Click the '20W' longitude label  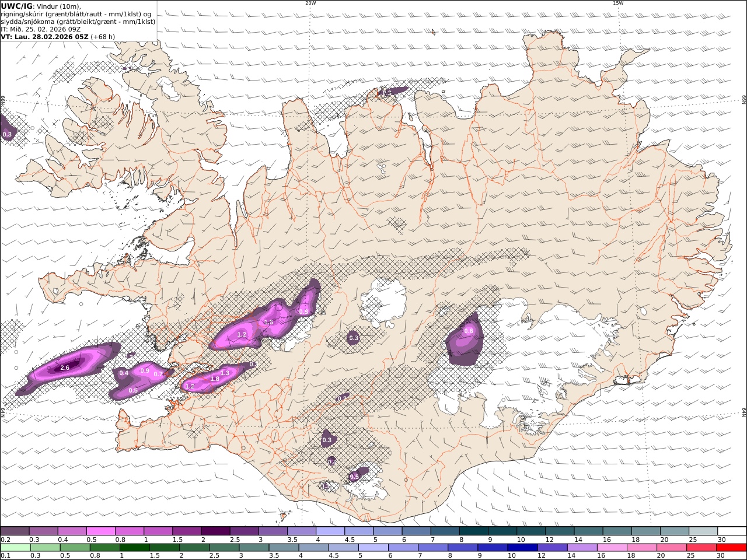tap(310, 3)
